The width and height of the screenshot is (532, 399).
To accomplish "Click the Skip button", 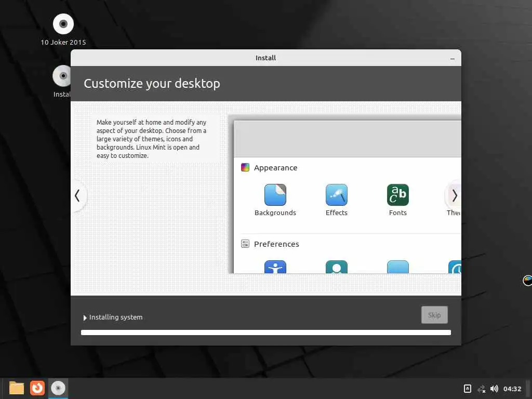I will point(434,315).
